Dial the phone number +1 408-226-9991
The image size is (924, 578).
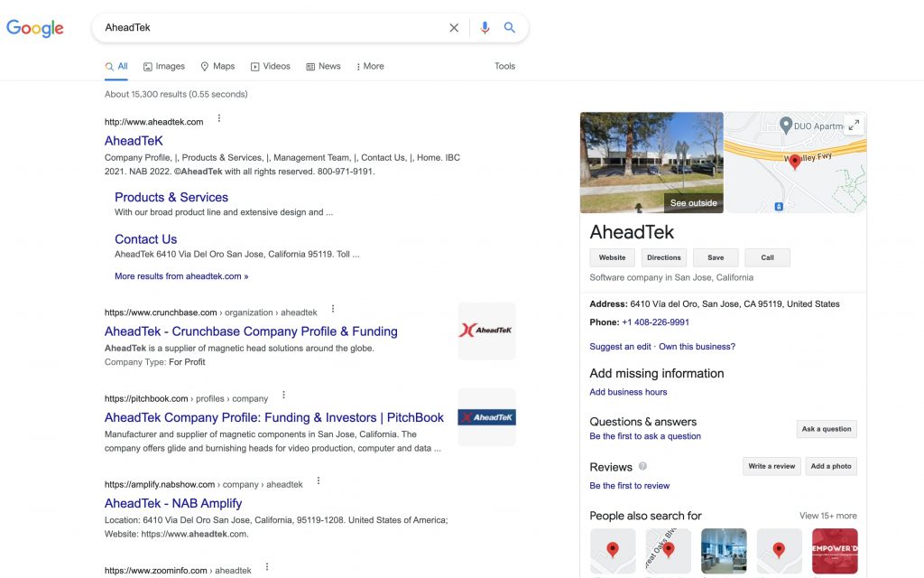[x=655, y=322]
